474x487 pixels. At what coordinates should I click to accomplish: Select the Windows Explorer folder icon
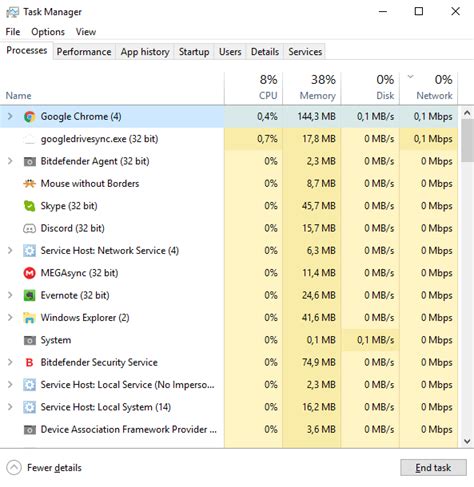tap(29, 318)
